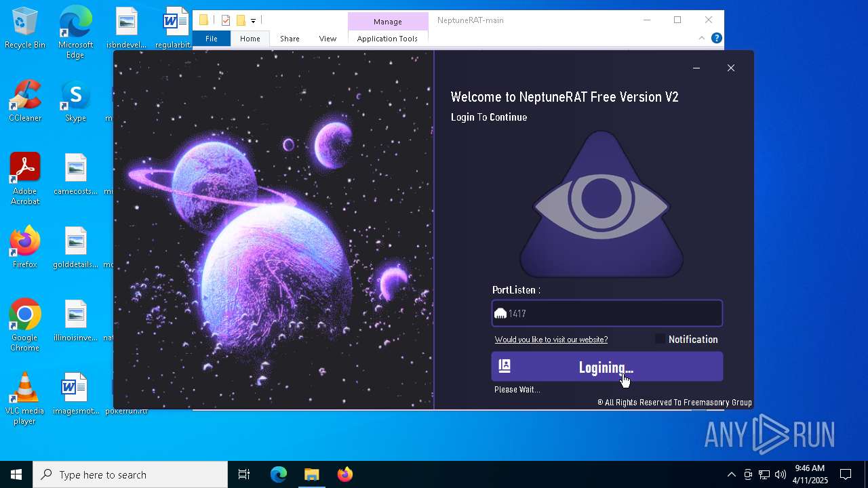Screen dimensions: 868x488
Task: Select the camecosts image file
Action: click(x=75, y=175)
